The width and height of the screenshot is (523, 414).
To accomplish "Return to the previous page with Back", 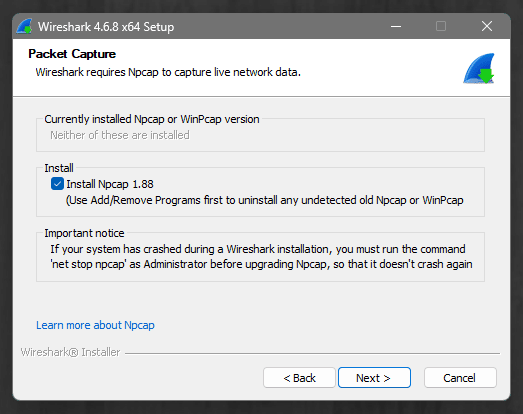I will [x=299, y=378].
